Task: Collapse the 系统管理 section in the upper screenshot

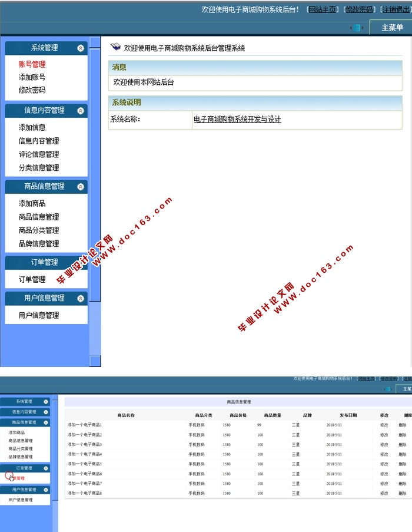Action: point(80,48)
